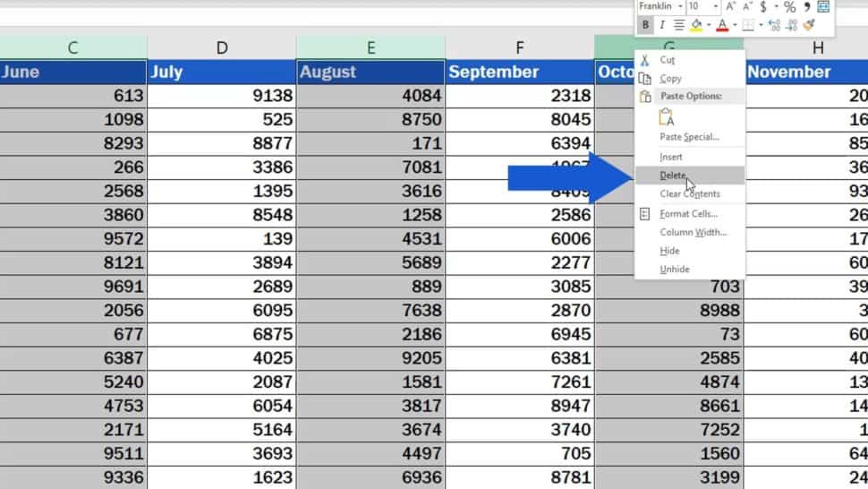Select the cell with value 4753
868x489 pixels.
pos(73,406)
